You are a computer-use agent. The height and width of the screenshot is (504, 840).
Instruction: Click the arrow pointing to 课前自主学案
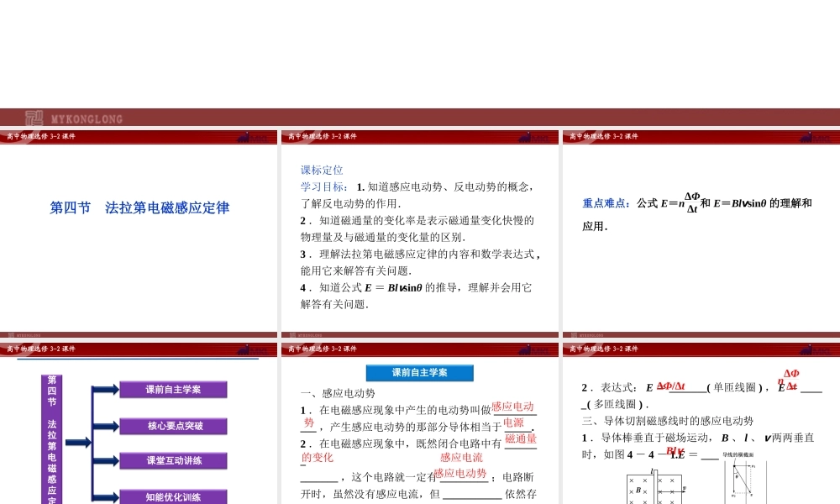click(x=106, y=390)
